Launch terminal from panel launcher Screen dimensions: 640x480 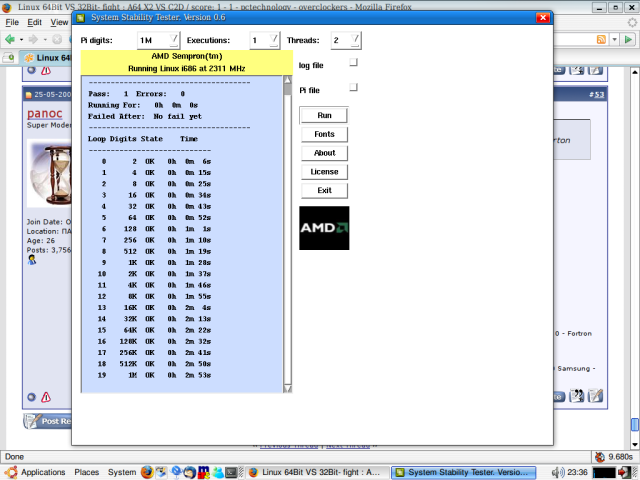click(231, 472)
